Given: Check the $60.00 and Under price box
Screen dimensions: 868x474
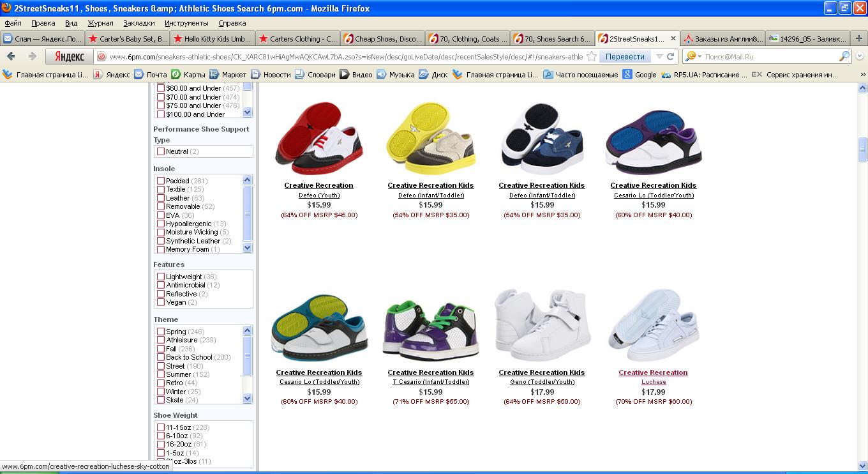Looking at the screenshot, I should coord(161,88).
